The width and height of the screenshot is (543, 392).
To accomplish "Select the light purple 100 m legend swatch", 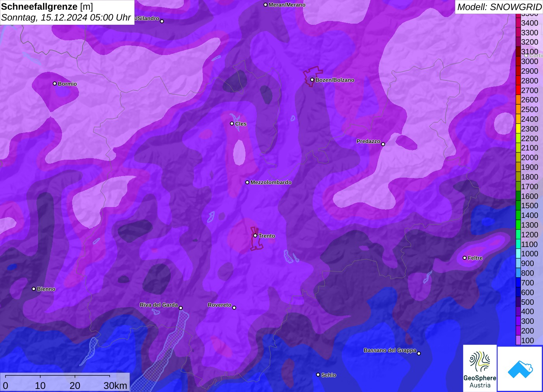I will 518,340.
